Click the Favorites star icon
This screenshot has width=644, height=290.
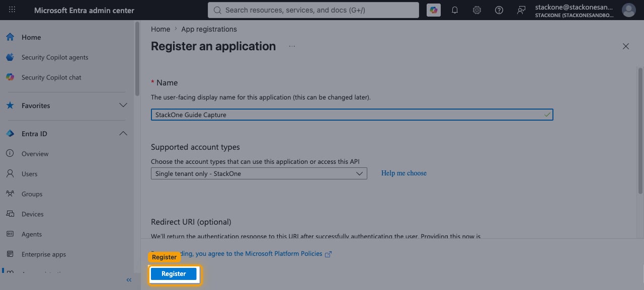click(10, 106)
